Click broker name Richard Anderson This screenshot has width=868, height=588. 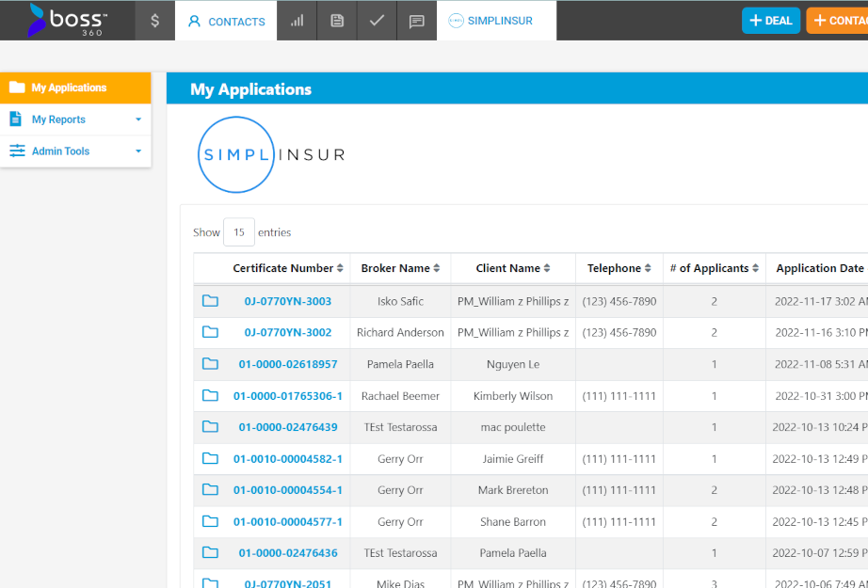click(x=400, y=332)
